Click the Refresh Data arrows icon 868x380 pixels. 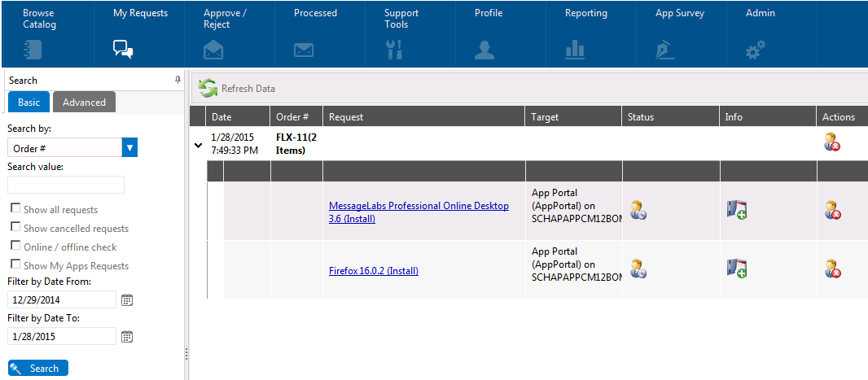coord(208,89)
